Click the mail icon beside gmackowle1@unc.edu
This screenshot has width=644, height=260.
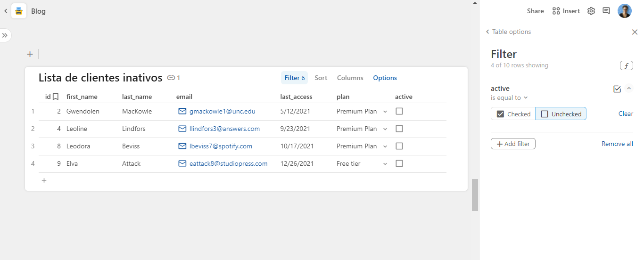[182, 111]
